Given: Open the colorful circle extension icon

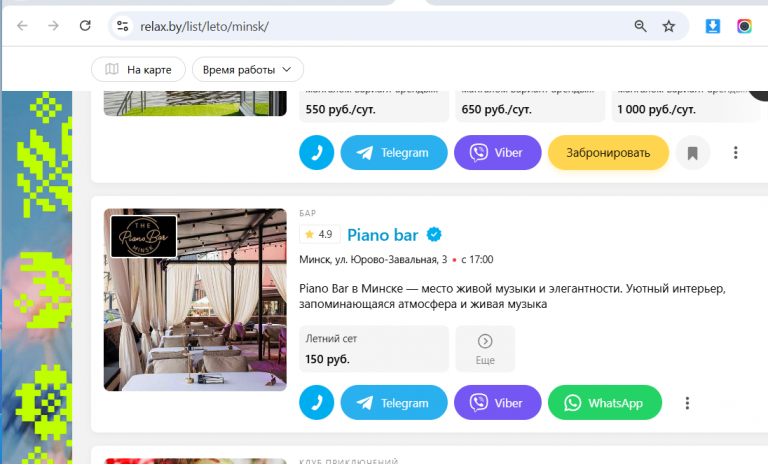Looking at the screenshot, I should pyautogui.click(x=744, y=26).
